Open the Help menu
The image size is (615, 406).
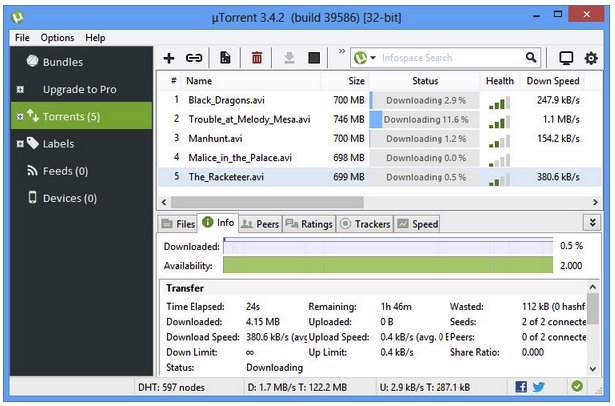coord(95,38)
